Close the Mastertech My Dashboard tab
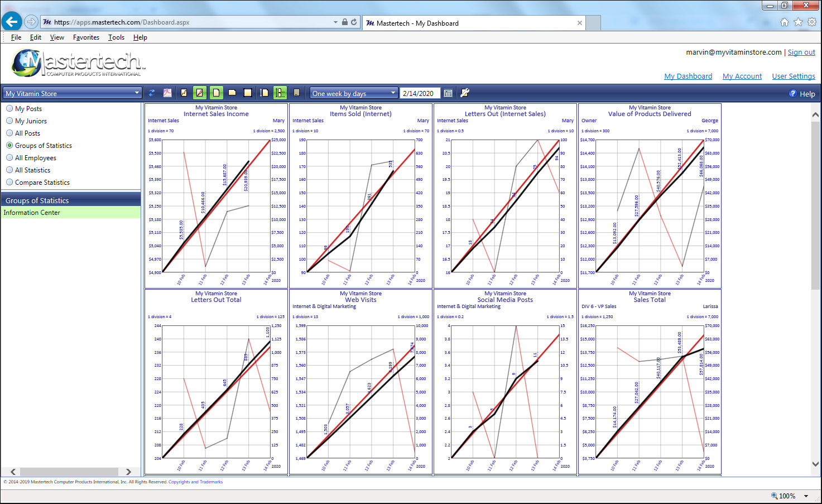The height and width of the screenshot is (504, 822). click(580, 23)
